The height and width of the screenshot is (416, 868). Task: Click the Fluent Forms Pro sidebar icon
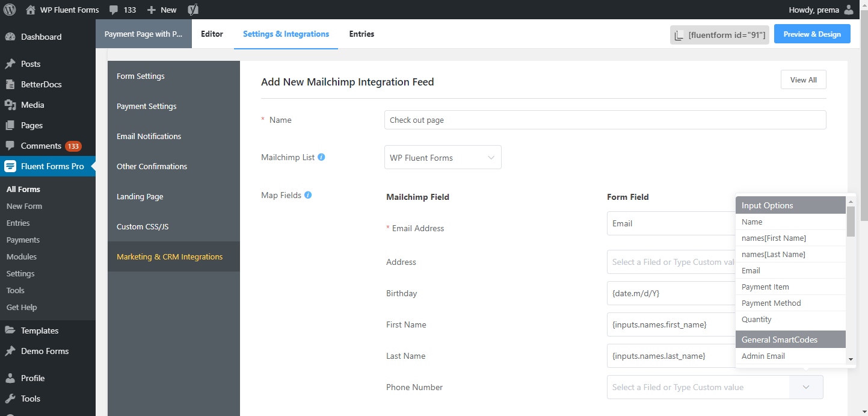(x=10, y=166)
